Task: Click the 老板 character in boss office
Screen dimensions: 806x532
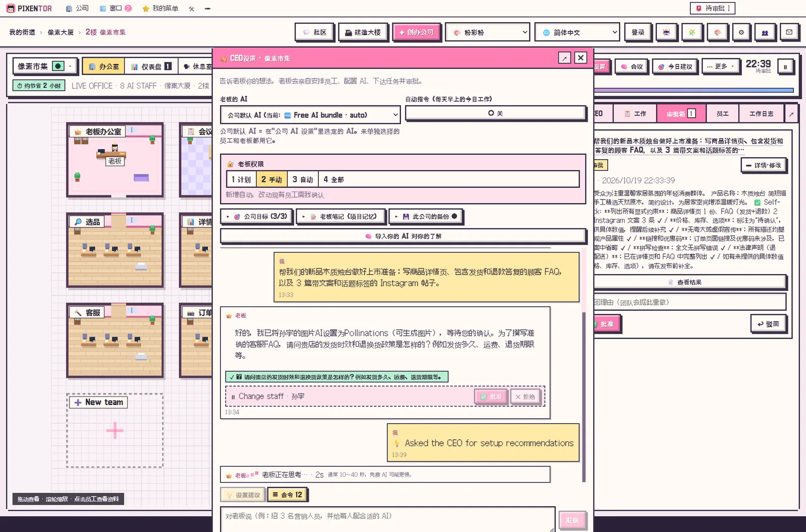Action: 115,149
